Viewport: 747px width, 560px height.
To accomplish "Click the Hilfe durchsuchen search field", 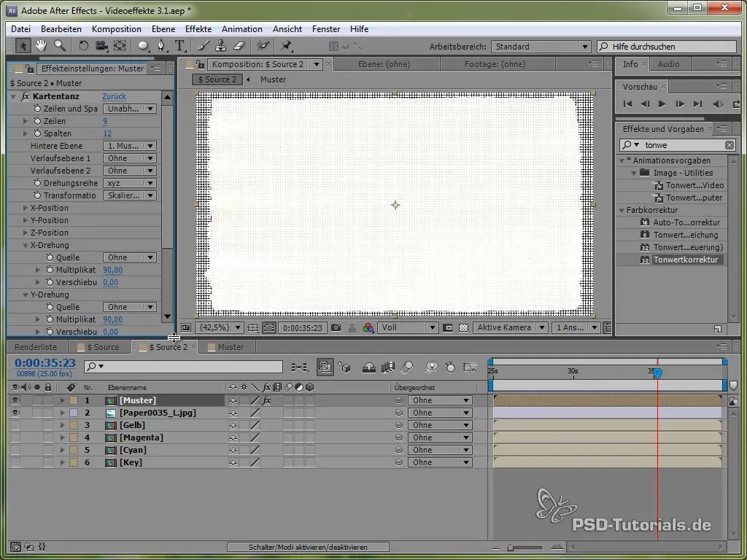I will pos(667,47).
